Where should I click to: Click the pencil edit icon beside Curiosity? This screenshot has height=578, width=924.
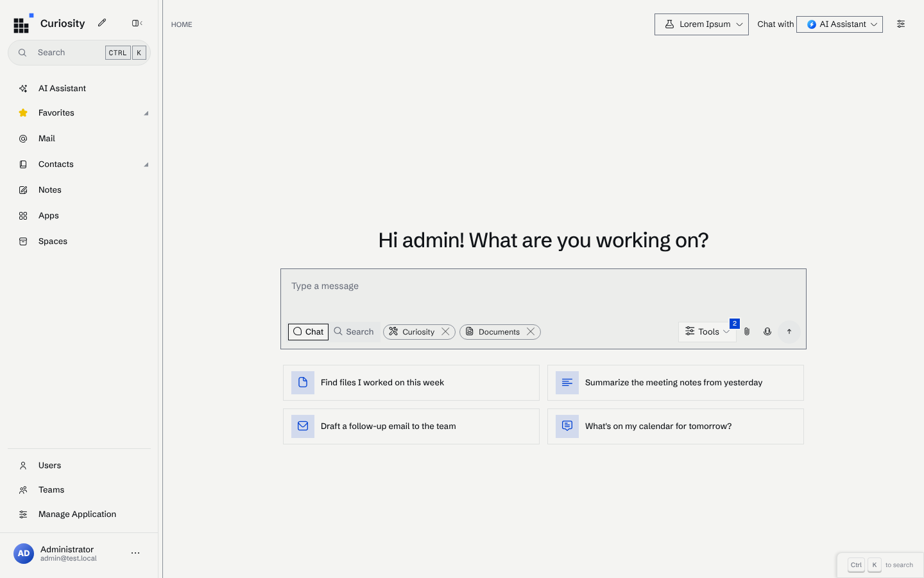[x=102, y=23]
